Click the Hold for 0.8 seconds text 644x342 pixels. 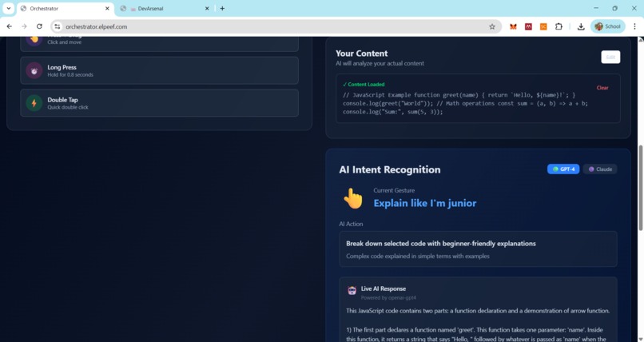[x=70, y=75]
